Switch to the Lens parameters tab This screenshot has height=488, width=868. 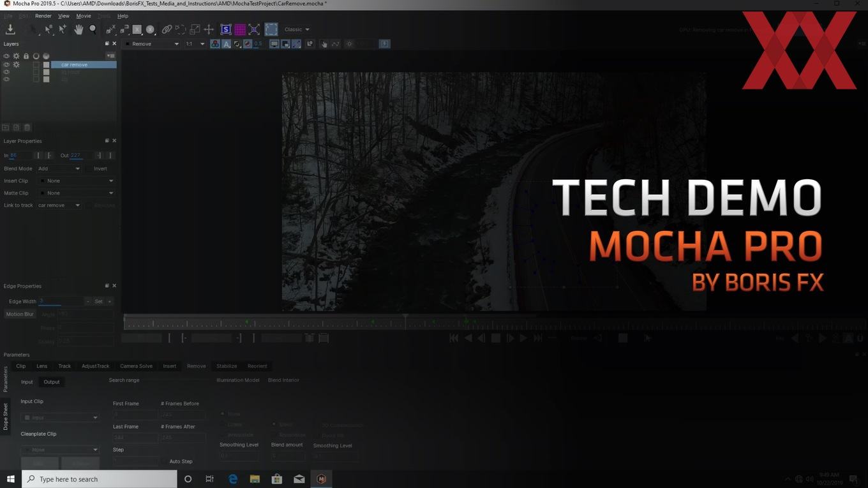pyautogui.click(x=41, y=366)
